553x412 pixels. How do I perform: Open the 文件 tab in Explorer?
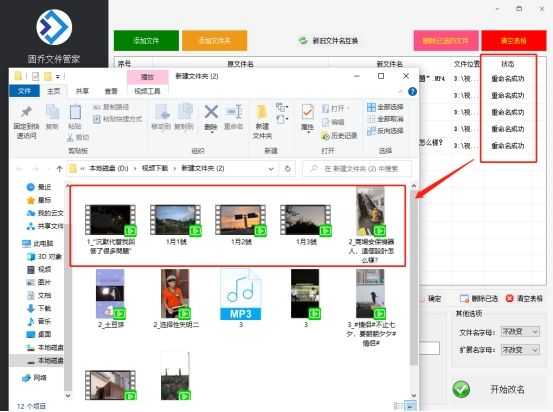[x=24, y=91]
